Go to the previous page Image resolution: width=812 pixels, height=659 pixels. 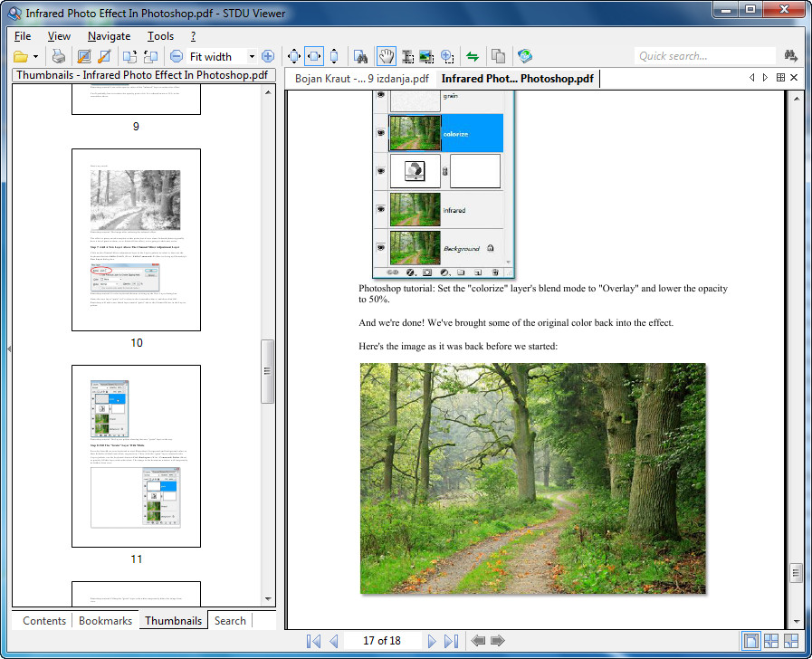pos(334,641)
